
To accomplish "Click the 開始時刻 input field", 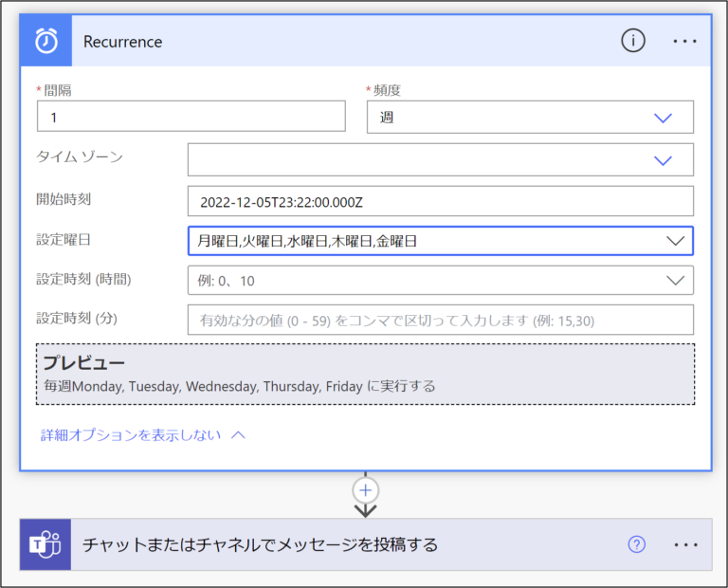I will [x=441, y=201].
